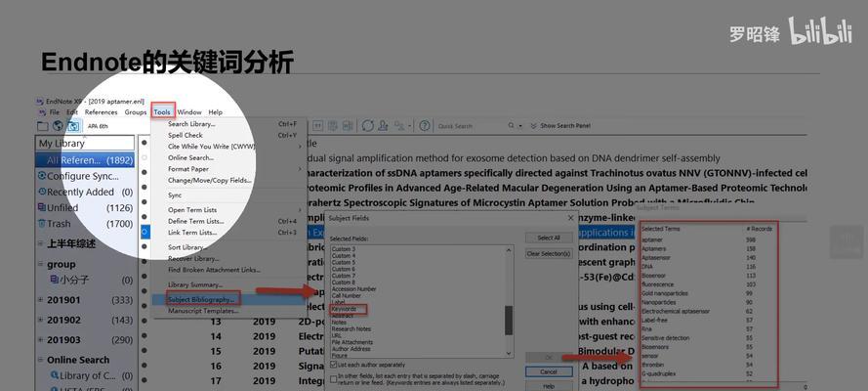
Task: Click Help button in Subject Fields
Action: [x=549, y=386]
